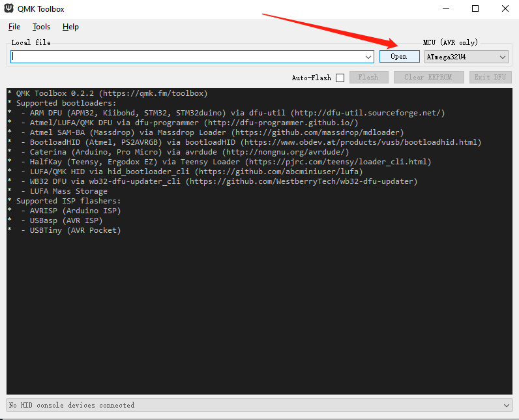The width and height of the screenshot is (519, 420).
Task: Click the 'Auto-Flash' label text
Action: (312, 78)
